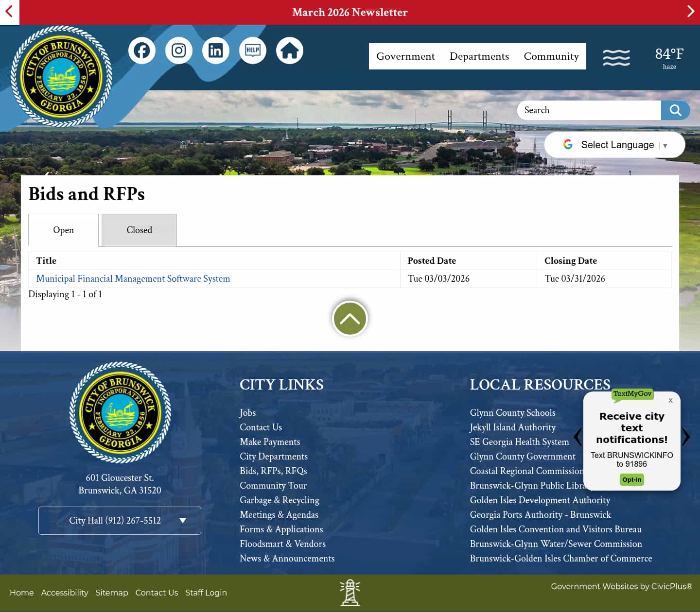Viewport: 700px width, 612px height.
Task: Open the Government menu
Action: (405, 56)
